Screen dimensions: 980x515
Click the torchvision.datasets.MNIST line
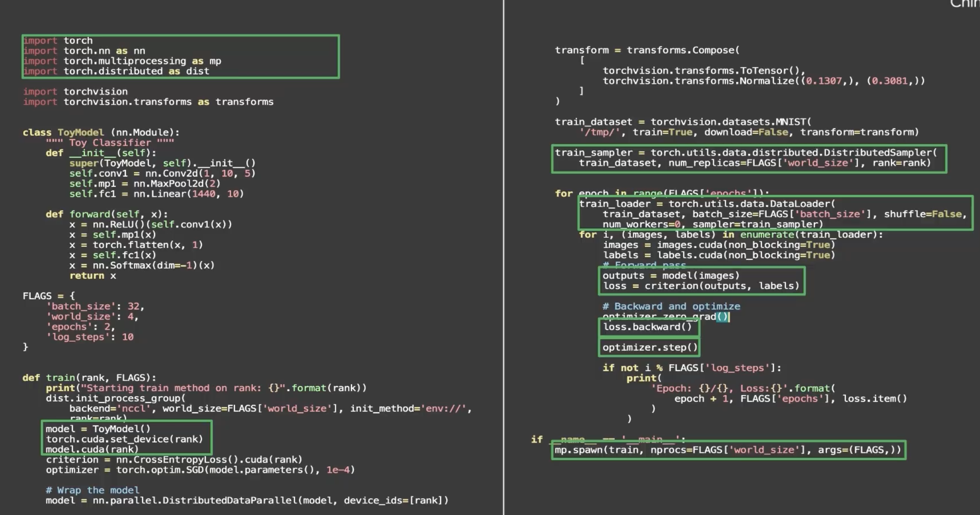[x=683, y=122]
